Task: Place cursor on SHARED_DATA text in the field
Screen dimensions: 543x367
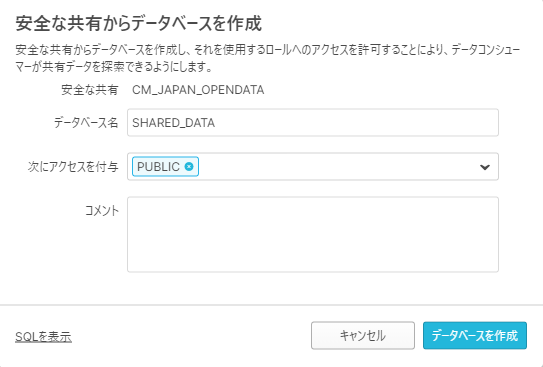Action: [x=173, y=123]
